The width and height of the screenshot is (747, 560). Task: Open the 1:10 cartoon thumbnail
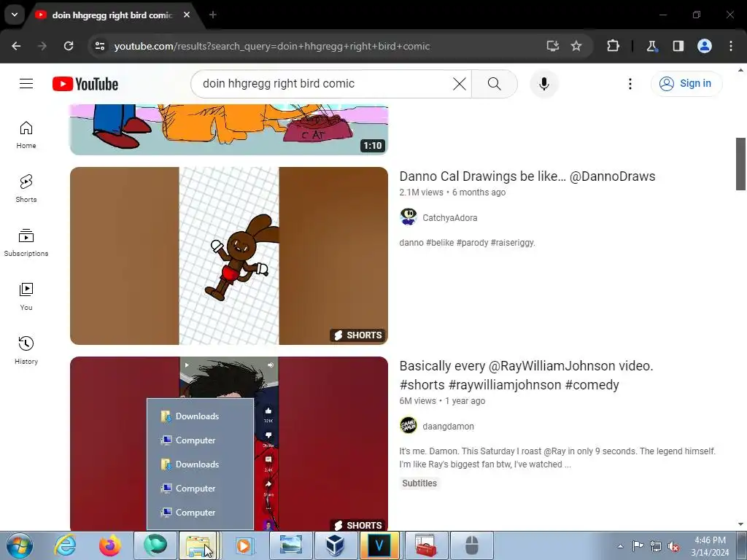tap(228, 130)
